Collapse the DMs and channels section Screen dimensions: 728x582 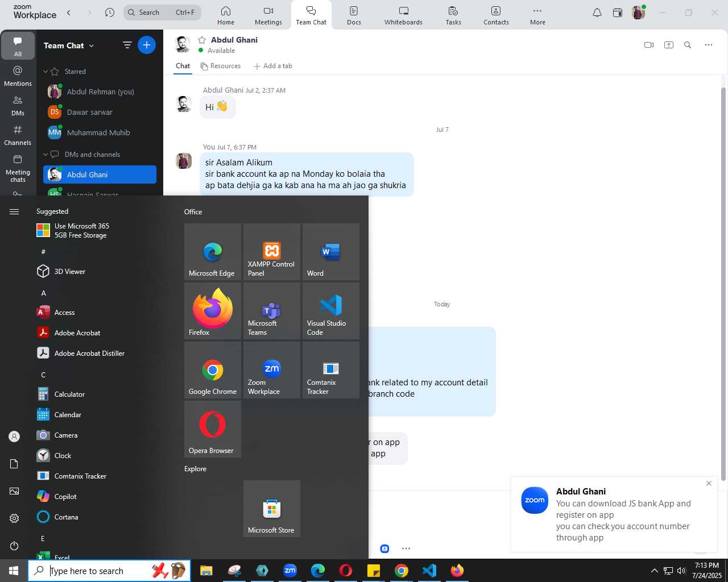pos(46,155)
